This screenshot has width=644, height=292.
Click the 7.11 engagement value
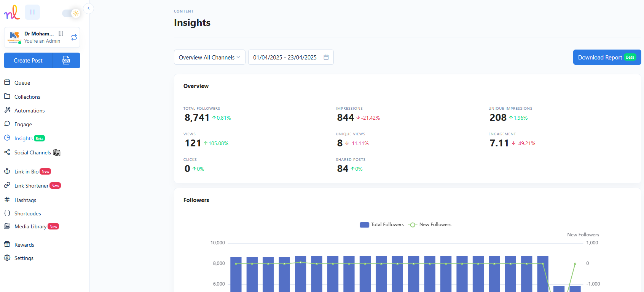pyautogui.click(x=499, y=143)
